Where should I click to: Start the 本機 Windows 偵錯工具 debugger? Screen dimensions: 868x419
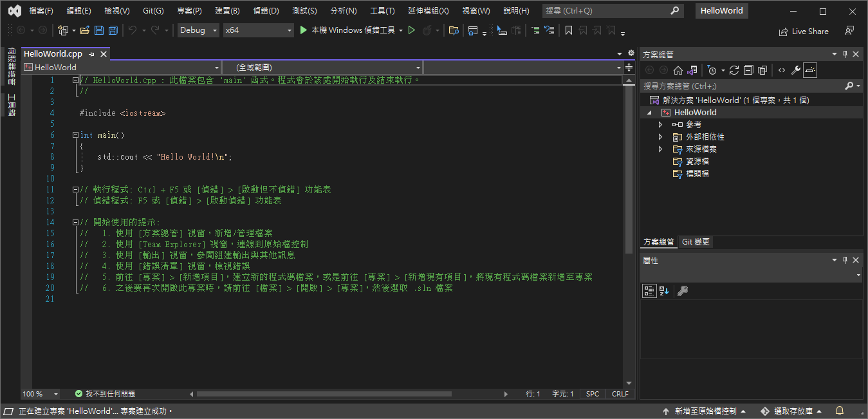coord(347,30)
